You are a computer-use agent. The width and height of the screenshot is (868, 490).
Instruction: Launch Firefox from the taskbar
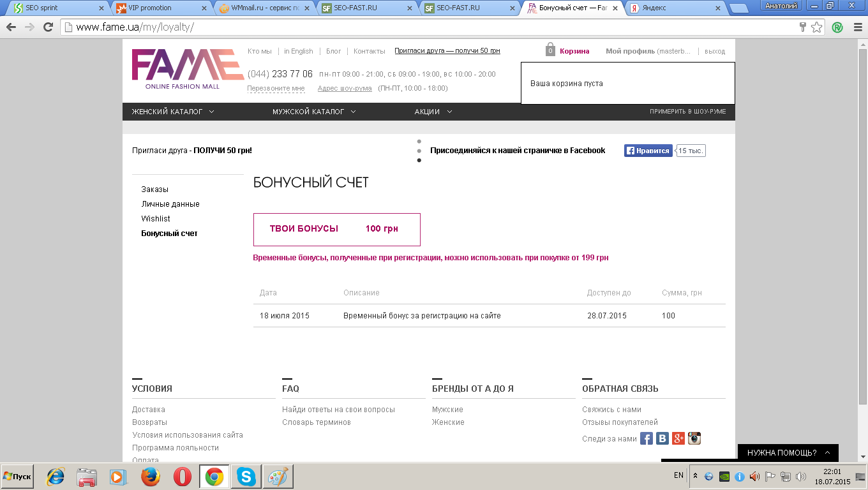point(151,477)
